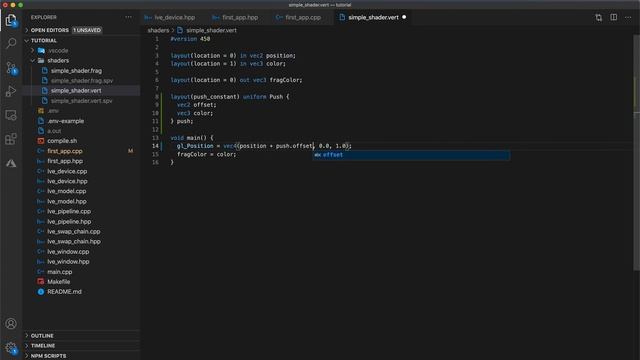Expand the Outline section
The width and height of the screenshot is (640, 360).
pyautogui.click(x=82, y=336)
